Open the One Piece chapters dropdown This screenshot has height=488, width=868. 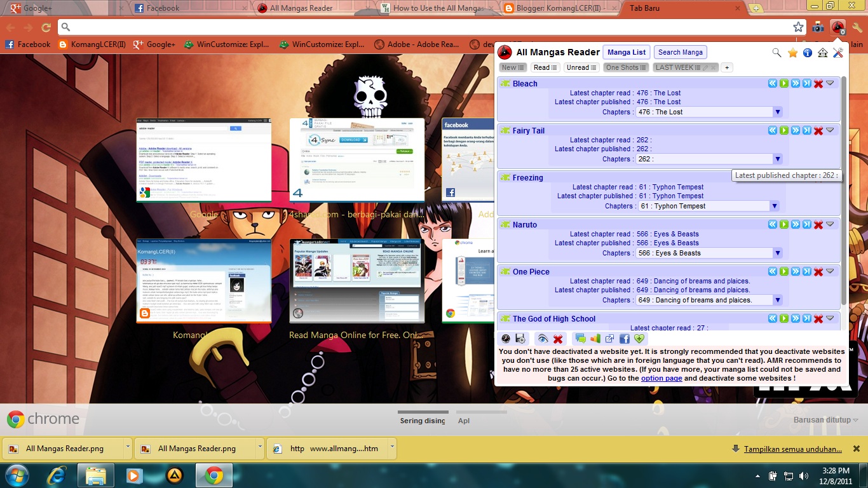pos(709,300)
